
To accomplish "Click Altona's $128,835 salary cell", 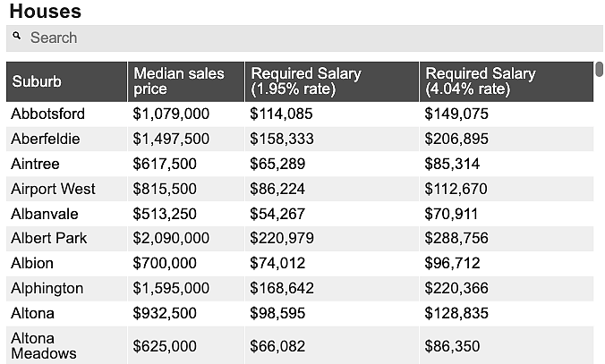I will tap(507, 314).
